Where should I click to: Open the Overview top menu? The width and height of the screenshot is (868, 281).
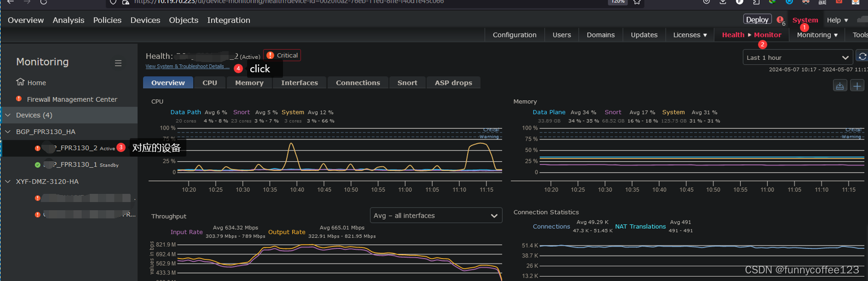pyautogui.click(x=26, y=20)
